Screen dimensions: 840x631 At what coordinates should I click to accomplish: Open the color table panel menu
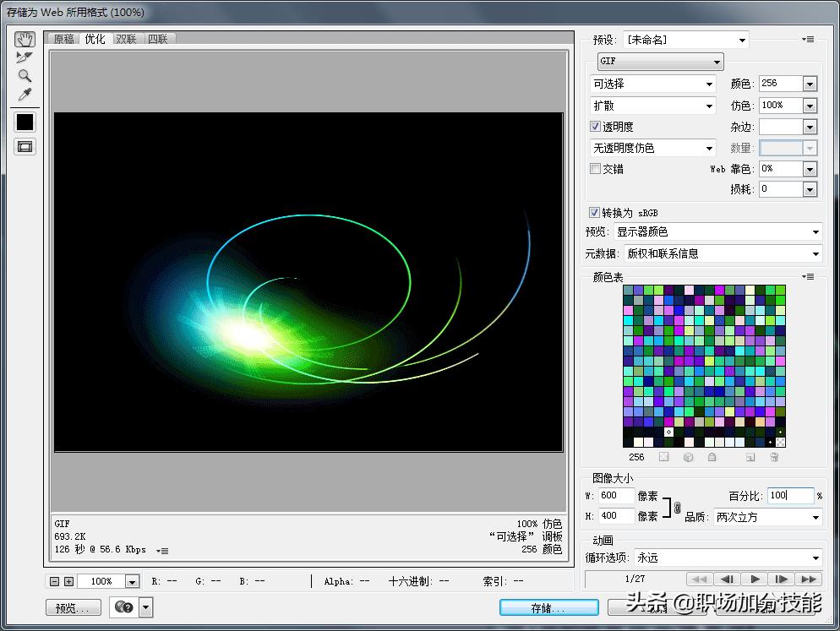point(808,276)
